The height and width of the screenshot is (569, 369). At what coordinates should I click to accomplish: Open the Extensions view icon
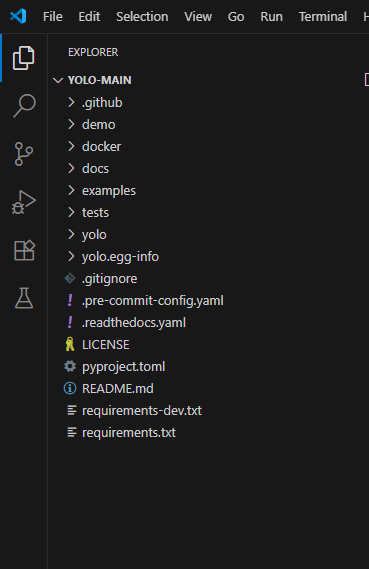pos(24,250)
